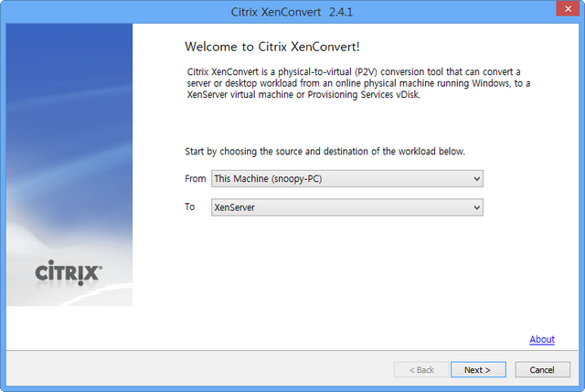
Task: Click the P2V conversion tool description paragraph
Action: coord(358,83)
